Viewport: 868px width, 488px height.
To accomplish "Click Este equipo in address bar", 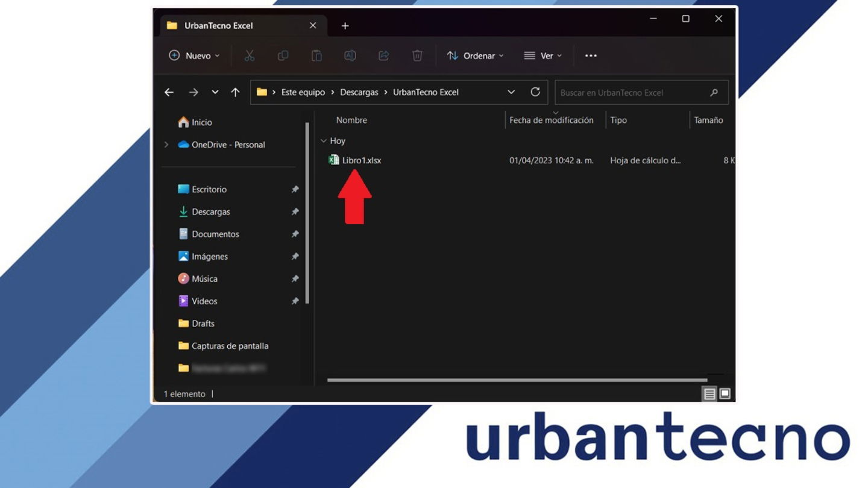I will coord(303,92).
